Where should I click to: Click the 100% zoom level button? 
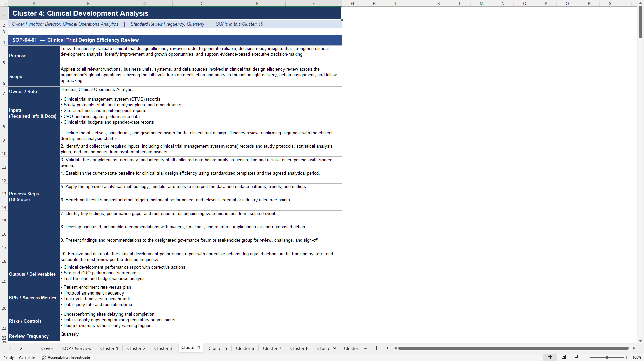coord(637,357)
